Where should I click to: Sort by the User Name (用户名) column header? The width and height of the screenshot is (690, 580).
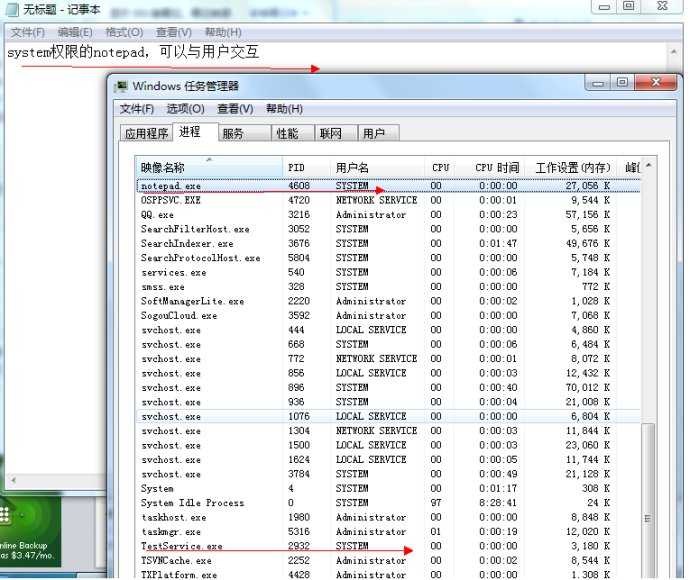pyautogui.click(x=377, y=167)
